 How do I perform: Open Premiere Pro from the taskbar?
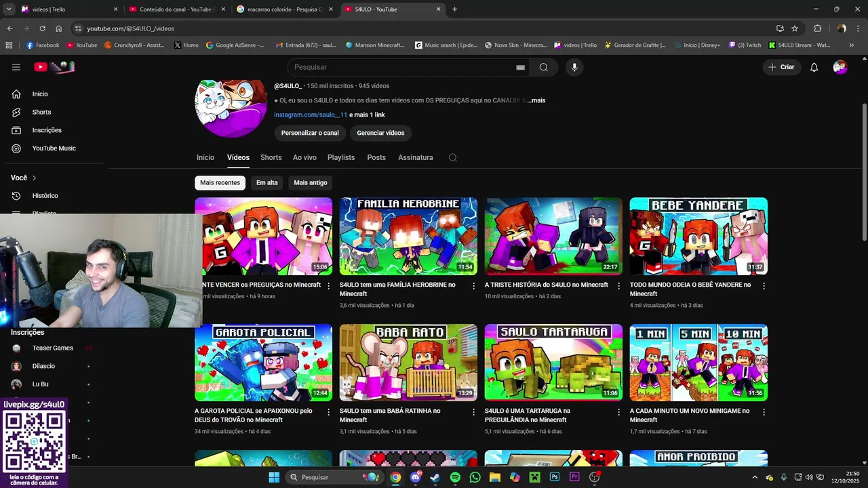[574, 477]
